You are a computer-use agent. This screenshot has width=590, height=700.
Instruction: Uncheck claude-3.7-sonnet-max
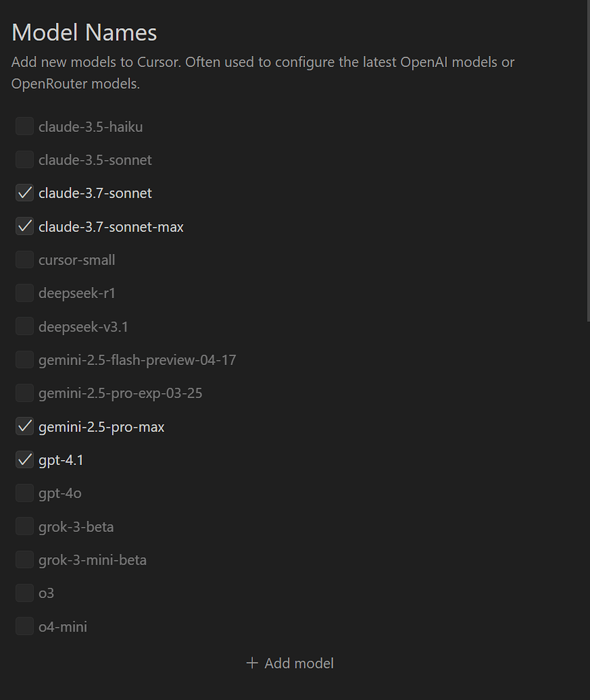[25, 226]
